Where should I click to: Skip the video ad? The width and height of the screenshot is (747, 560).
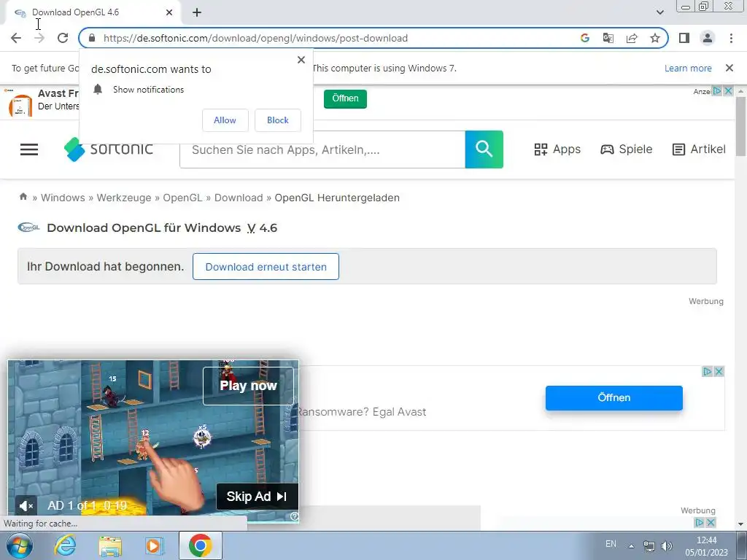tap(258, 497)
